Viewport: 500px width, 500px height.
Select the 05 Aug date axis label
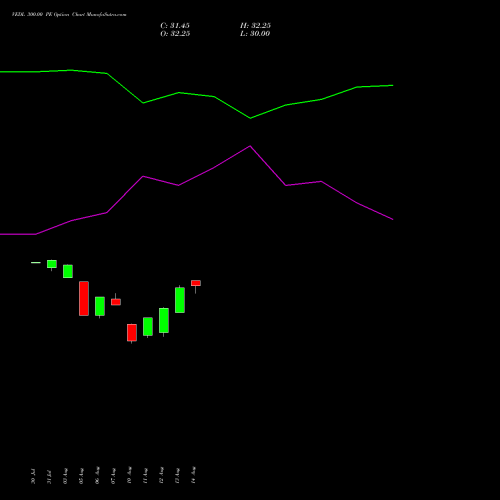(81, 476)
